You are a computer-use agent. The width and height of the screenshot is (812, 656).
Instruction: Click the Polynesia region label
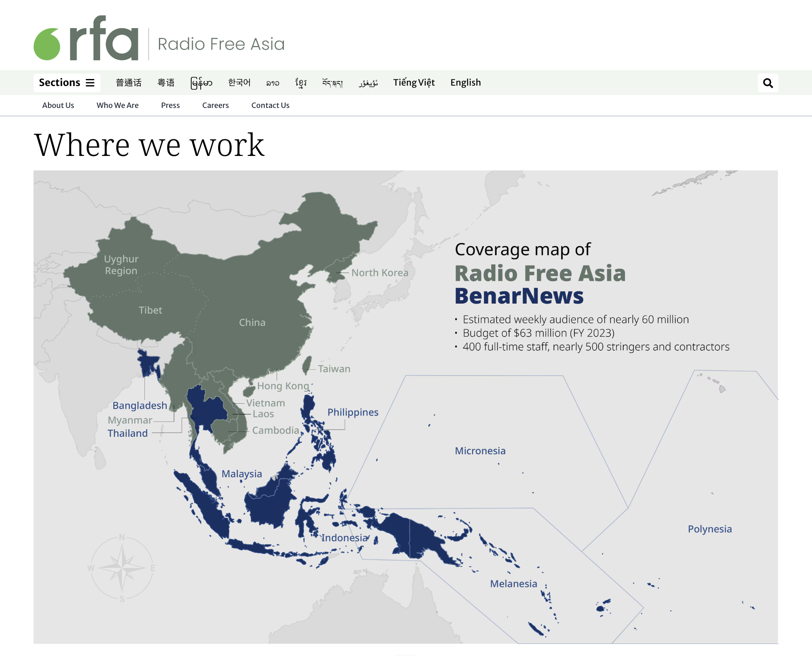[x=710, y=529]
